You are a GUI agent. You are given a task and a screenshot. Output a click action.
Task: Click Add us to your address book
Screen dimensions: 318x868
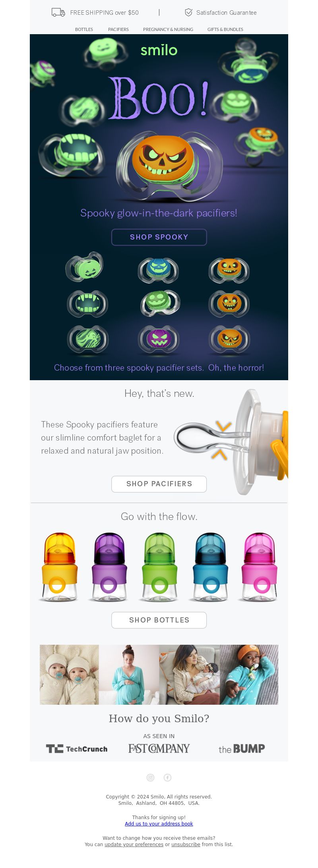159,824
